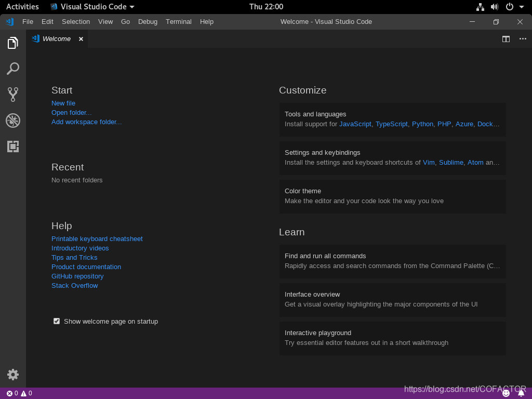The width and height of the screenshot is (532, 399).
Task: Click the feedback smiley in status bar
Action: (x=506, y=393)
